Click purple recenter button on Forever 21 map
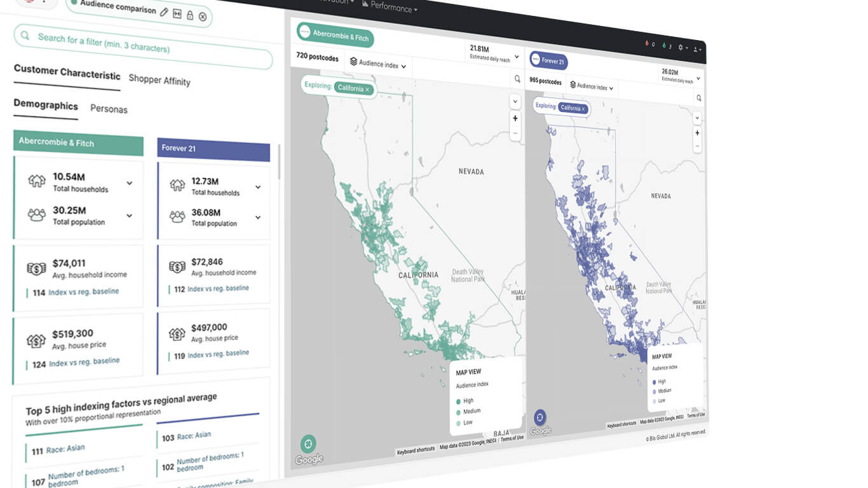This screenshot has width=868, height=488. point(539,417)
